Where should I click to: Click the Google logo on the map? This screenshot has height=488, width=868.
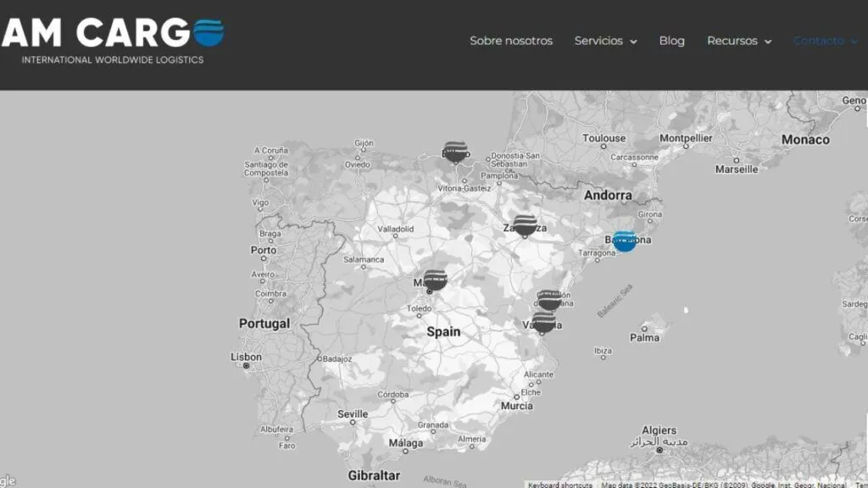coord(7,481)
